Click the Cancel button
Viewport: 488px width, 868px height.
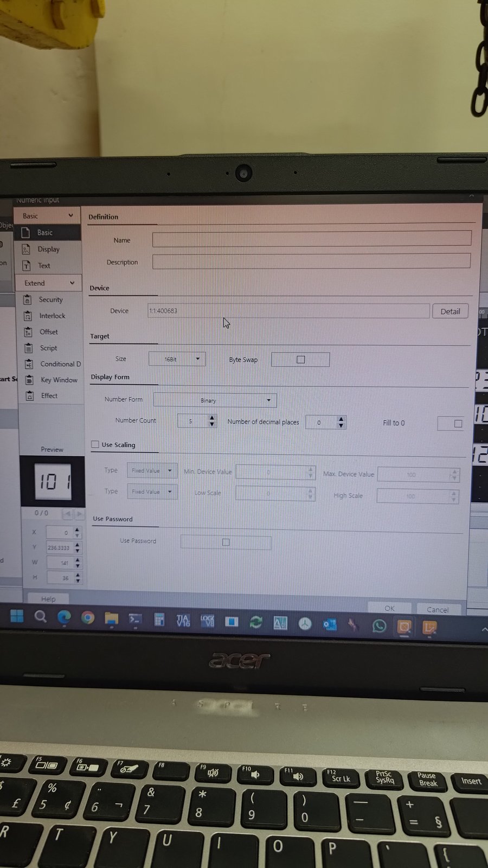[x=438, y=609]
